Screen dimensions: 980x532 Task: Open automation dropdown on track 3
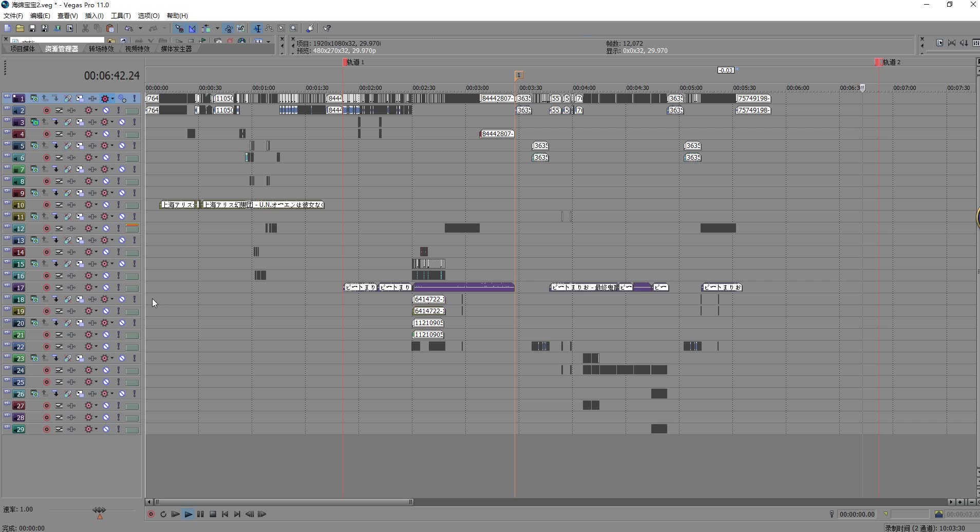112,122
